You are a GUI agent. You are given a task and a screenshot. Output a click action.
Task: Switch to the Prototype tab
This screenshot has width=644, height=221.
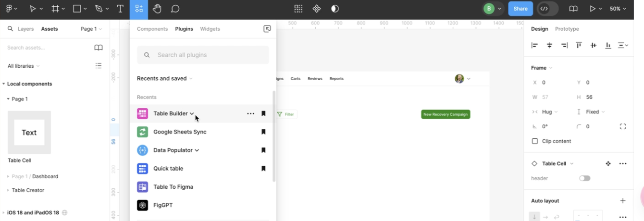pos(567,29)
